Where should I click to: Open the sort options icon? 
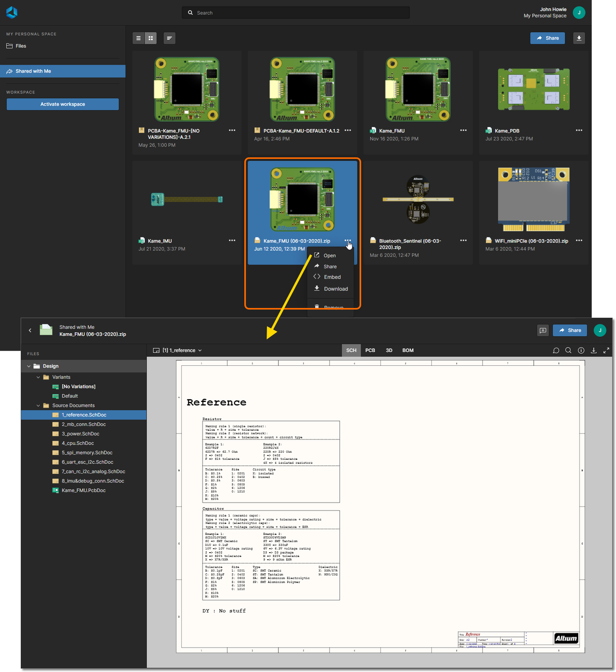click(169, 38)
